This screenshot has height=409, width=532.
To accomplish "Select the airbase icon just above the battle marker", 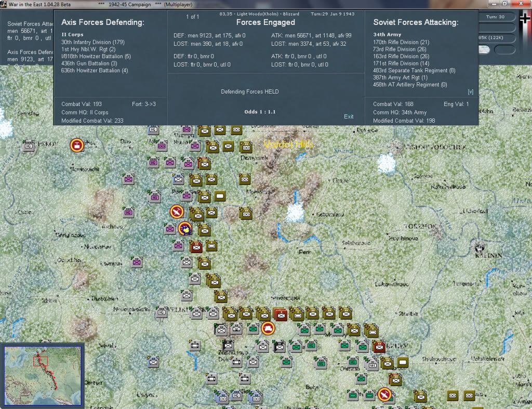I will pos(177,212).
